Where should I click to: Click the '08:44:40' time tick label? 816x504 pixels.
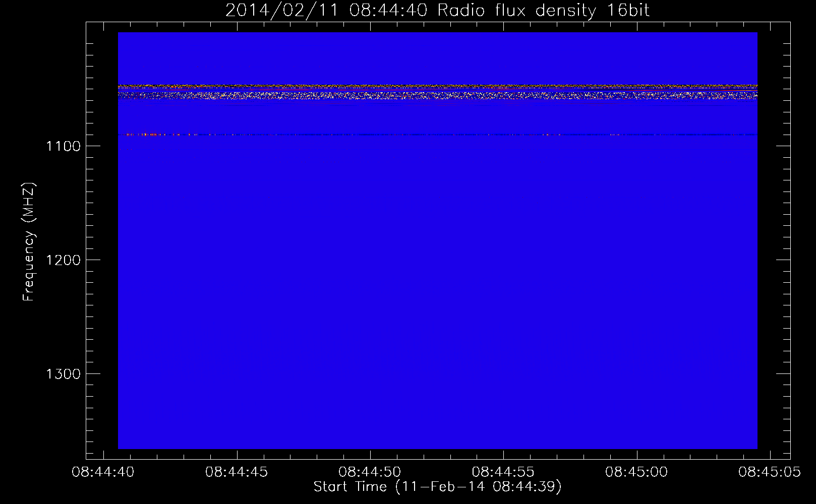pos(103,472)
